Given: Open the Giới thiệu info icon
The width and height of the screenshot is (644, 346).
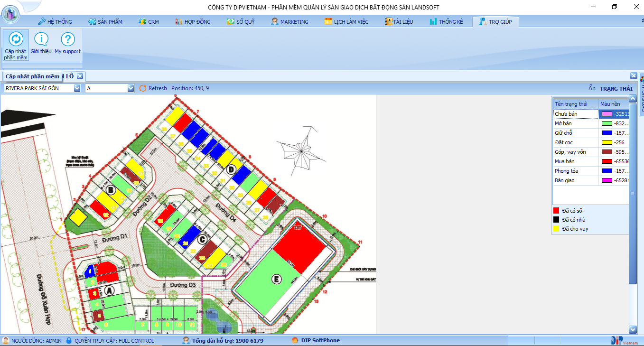Looking at the screenshot, I should click(41, 39).
